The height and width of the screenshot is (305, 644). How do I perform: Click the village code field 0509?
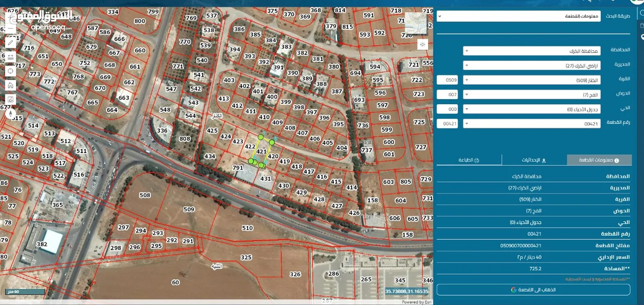pyautogui.click(x=448, y=80)
